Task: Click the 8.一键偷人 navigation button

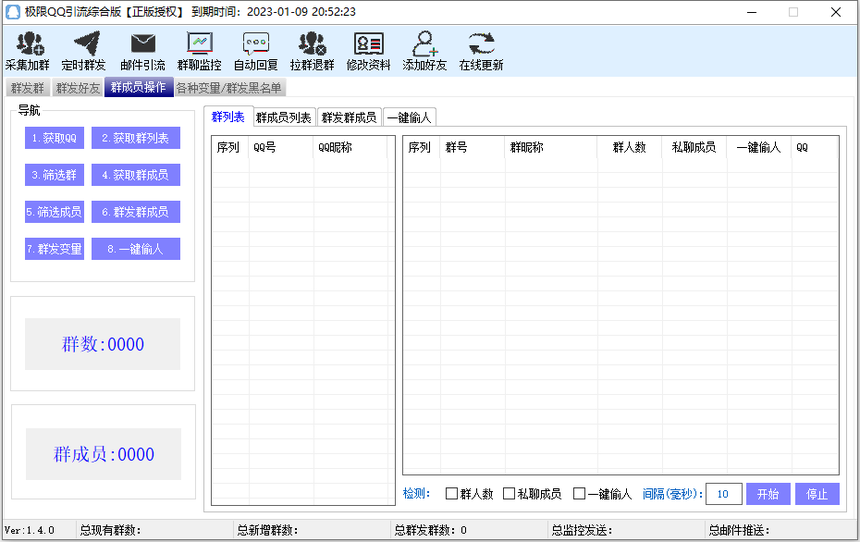Action: (x=135, y=249)
